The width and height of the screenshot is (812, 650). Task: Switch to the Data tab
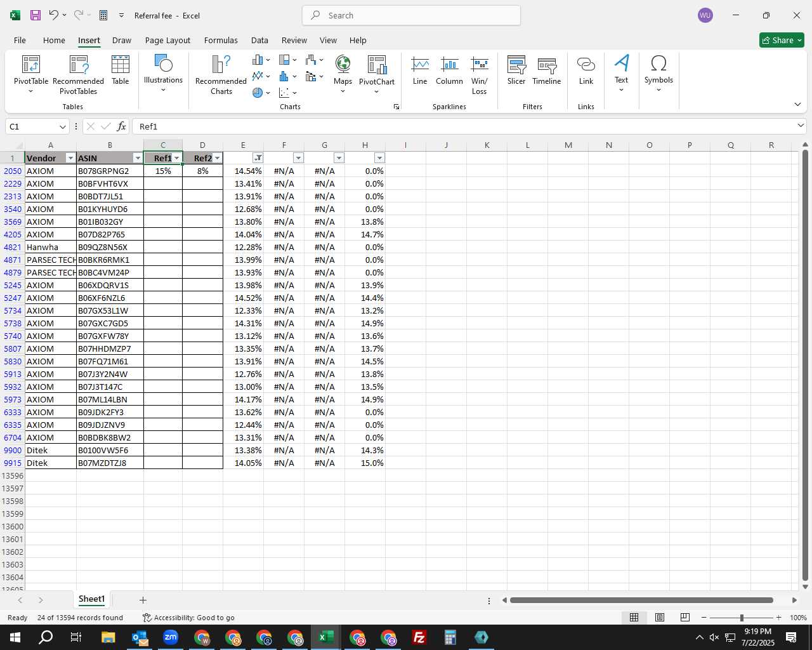pyautogui.click(x=259, y=40)
